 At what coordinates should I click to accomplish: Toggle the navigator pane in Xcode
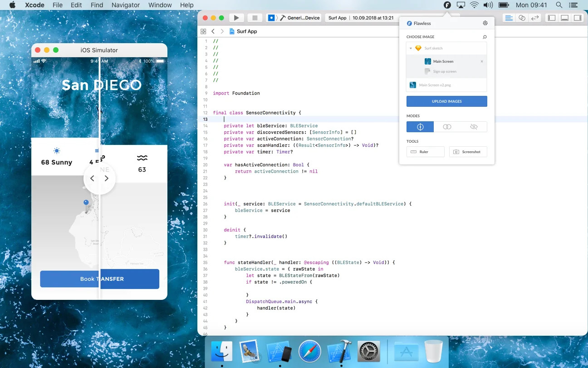(x=552, y=18)
